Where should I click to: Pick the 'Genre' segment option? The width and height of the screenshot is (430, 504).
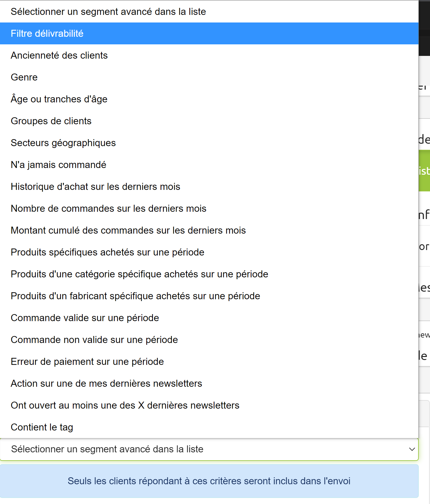[x=209, y=77]
